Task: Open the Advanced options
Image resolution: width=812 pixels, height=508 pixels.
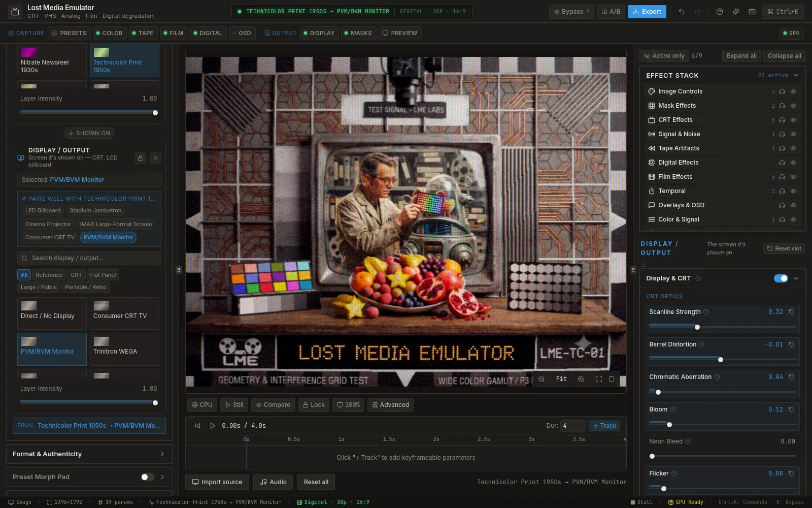Action: 390,405
